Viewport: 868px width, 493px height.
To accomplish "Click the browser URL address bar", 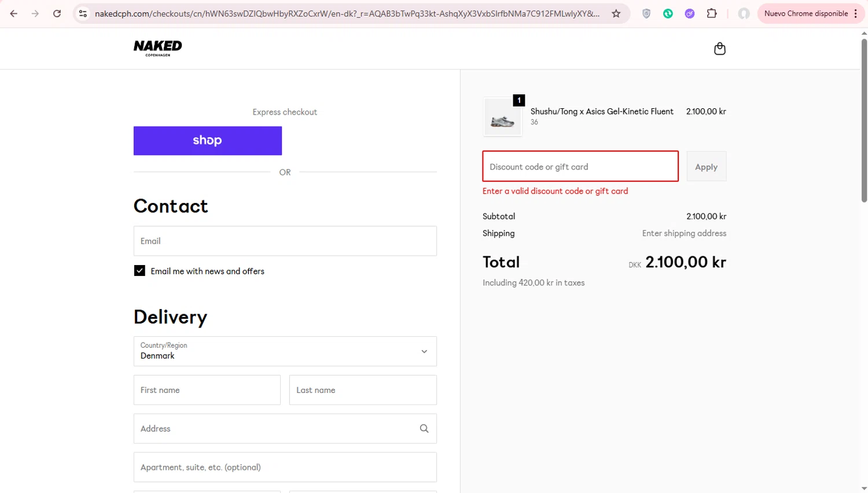I will point(347,13).
